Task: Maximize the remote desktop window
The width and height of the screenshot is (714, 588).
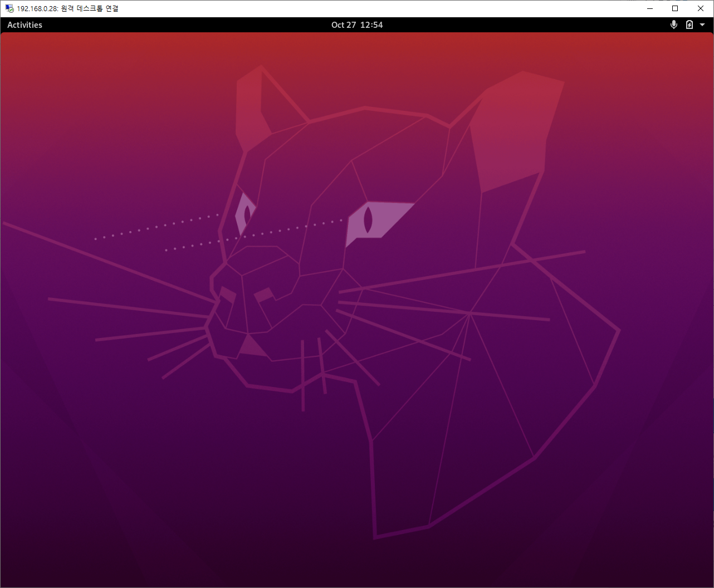Action: pyautogui.click(x=675, y=8)
